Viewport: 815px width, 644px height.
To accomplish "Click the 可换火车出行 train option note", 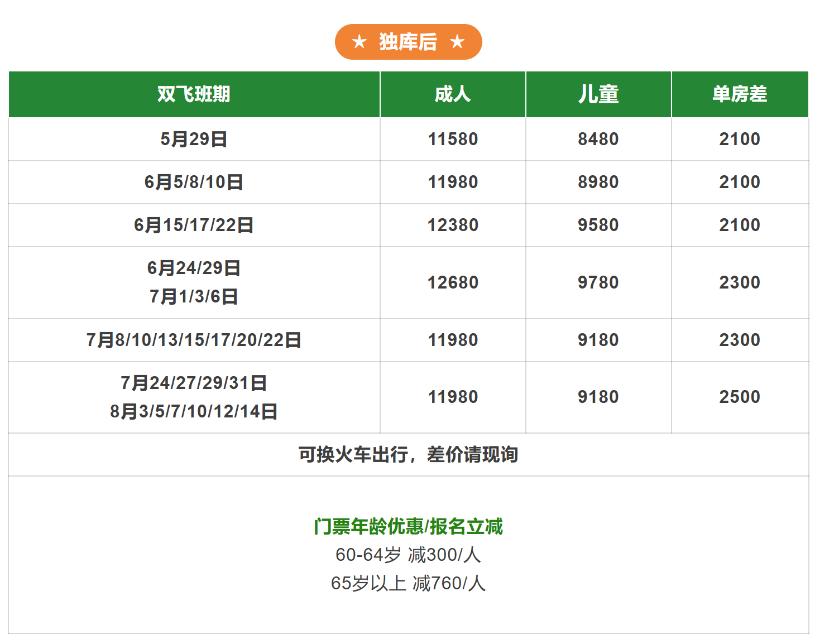I will pos(408,455).
